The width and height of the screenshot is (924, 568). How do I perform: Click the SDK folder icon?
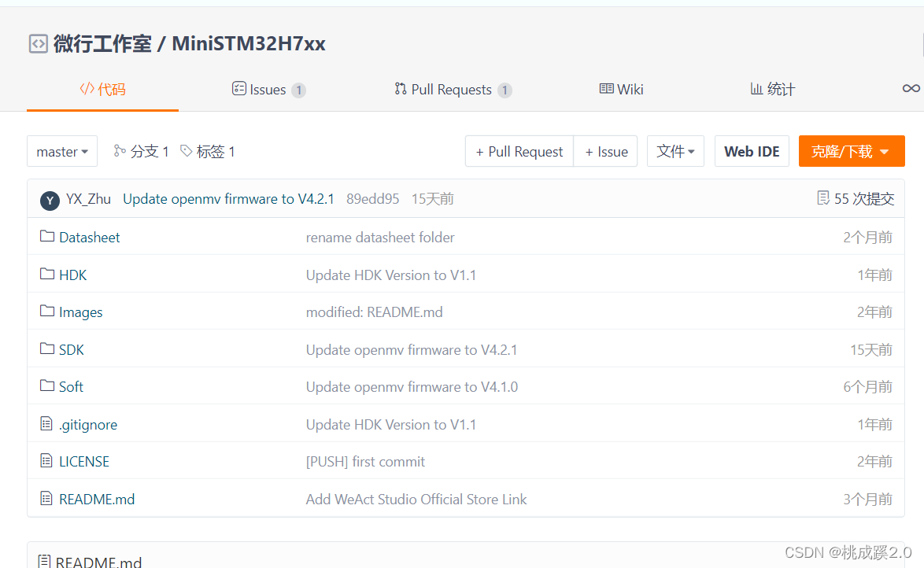point(47,349)
